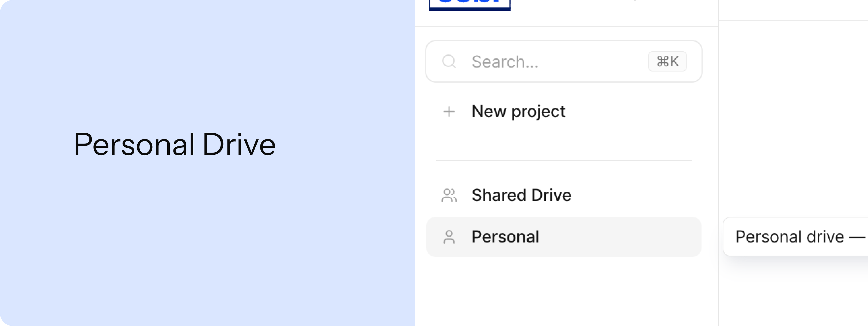Click the Search... placeholder text

505,62
